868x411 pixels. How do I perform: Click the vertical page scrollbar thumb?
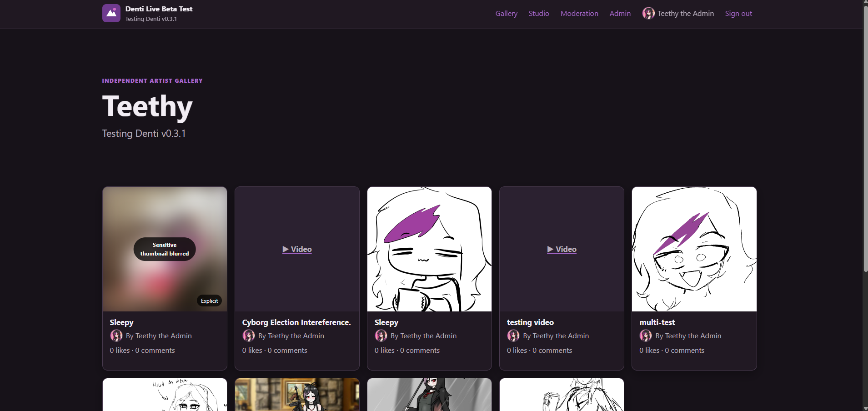(x=865, y=139)
